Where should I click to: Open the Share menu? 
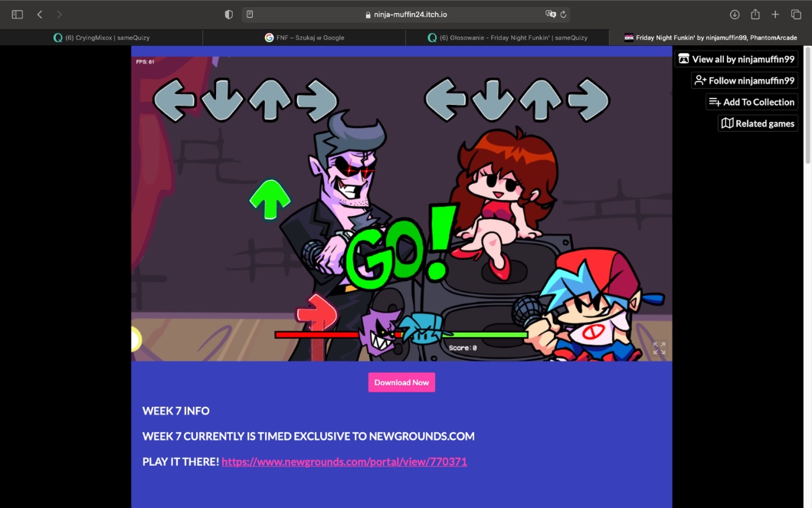(755, 15)
